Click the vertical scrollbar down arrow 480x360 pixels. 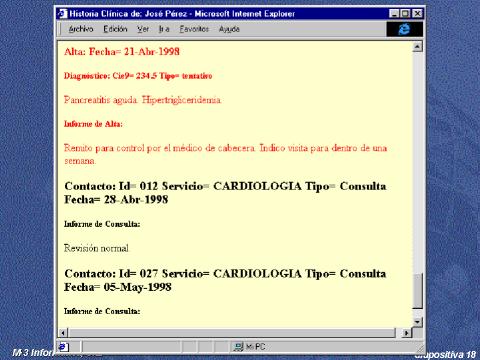point(418,322)
